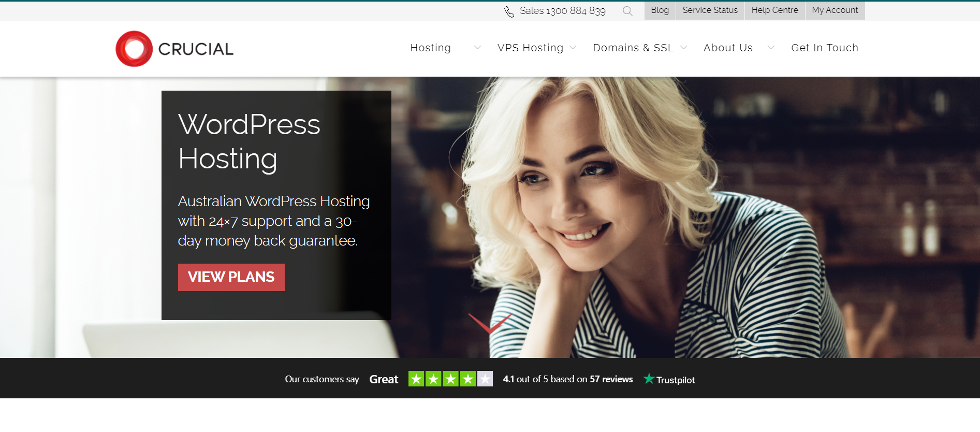Call Sales 1300 884 839
980x432 pixels.
(562, 11)
